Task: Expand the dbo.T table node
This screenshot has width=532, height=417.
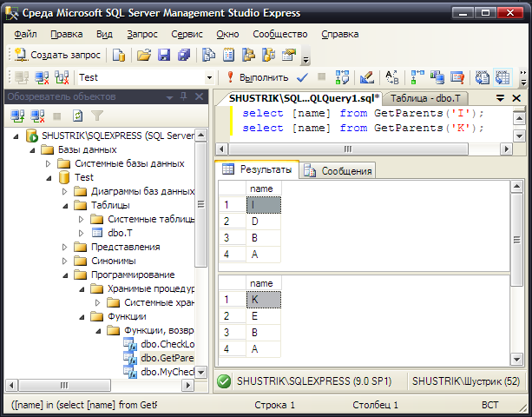Action: click(81, 233)
